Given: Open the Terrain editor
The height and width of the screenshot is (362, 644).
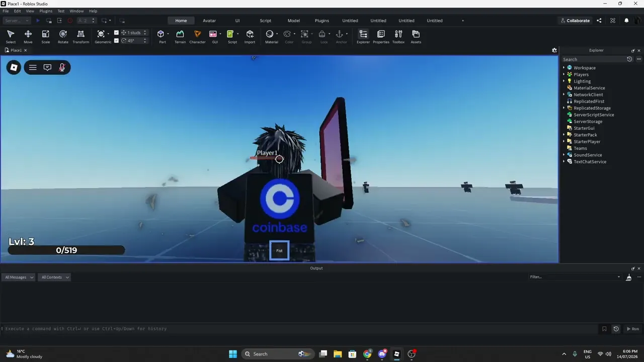Looking at the screenshot, I should tap(180, 36).
